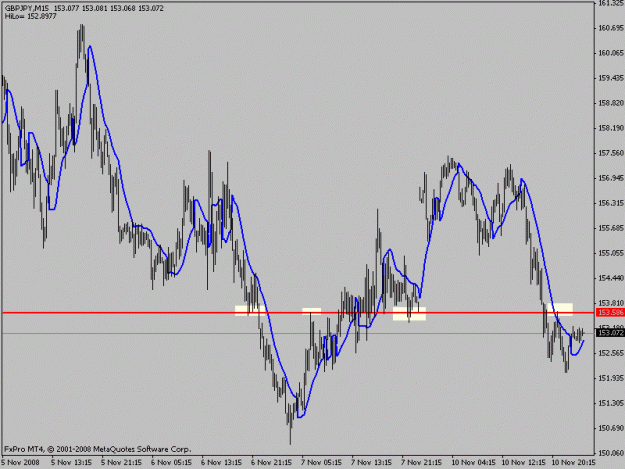This screenshot has height=469, width=625.
Task: Click the HiLo= 152.8977 indicator label
Action: pyautogui.click(x=31, y=17)
